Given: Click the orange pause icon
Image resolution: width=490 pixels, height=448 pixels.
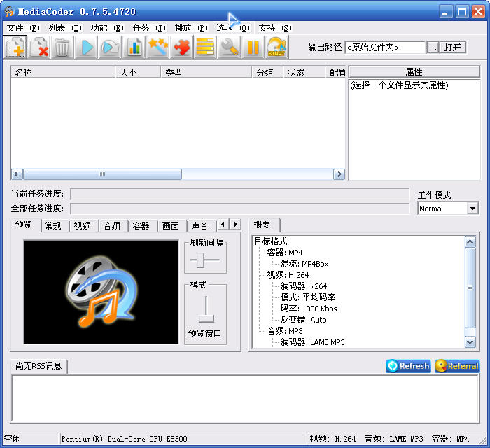Looking at the screenshot, I should (x=253, y=48).
